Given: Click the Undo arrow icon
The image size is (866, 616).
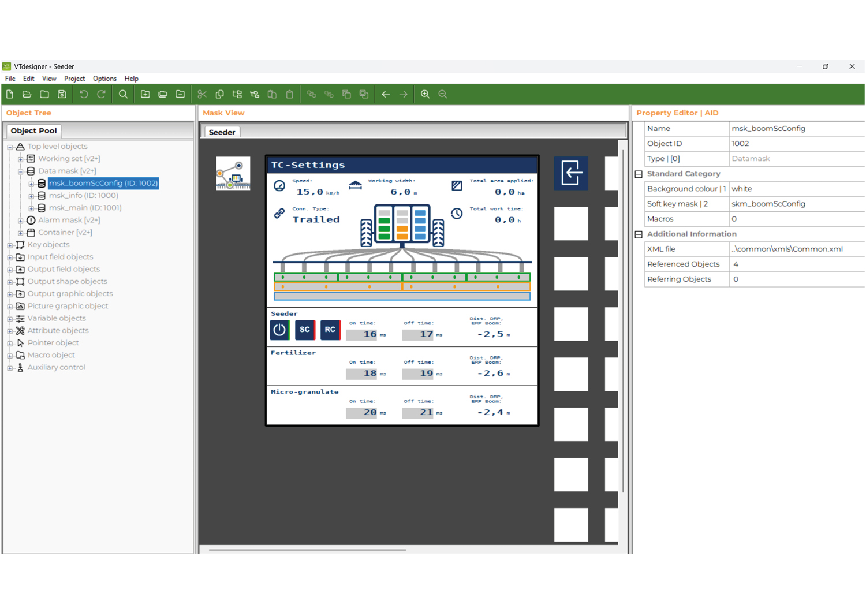Looking at the screenshot, I should click(x=83, y=94).
